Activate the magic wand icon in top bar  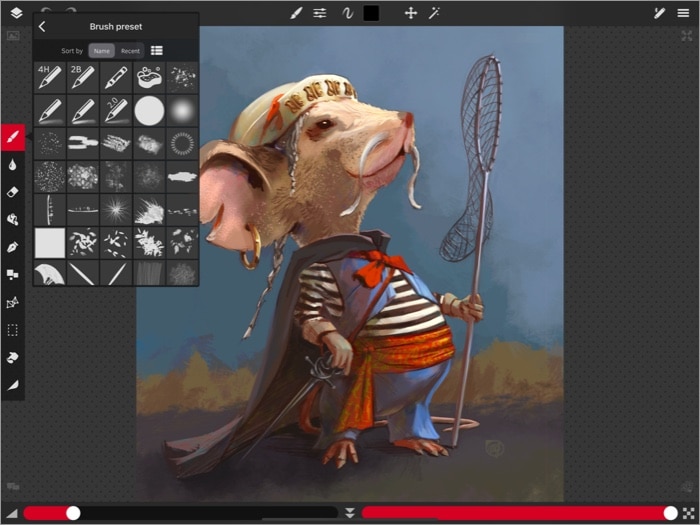435,13
